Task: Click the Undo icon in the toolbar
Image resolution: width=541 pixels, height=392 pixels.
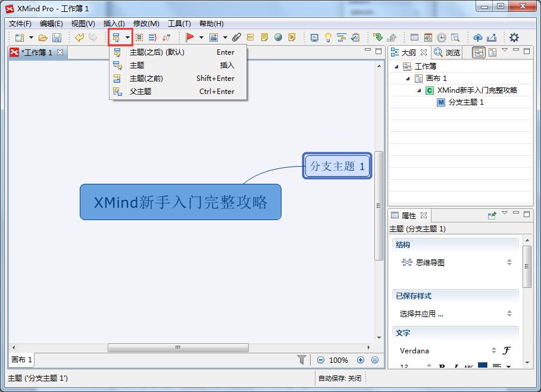Action: pos(79,37)
